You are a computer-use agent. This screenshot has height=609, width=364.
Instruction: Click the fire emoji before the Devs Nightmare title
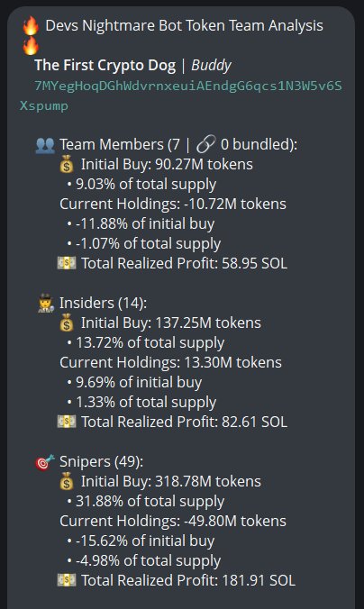click(x=31, y=25)
